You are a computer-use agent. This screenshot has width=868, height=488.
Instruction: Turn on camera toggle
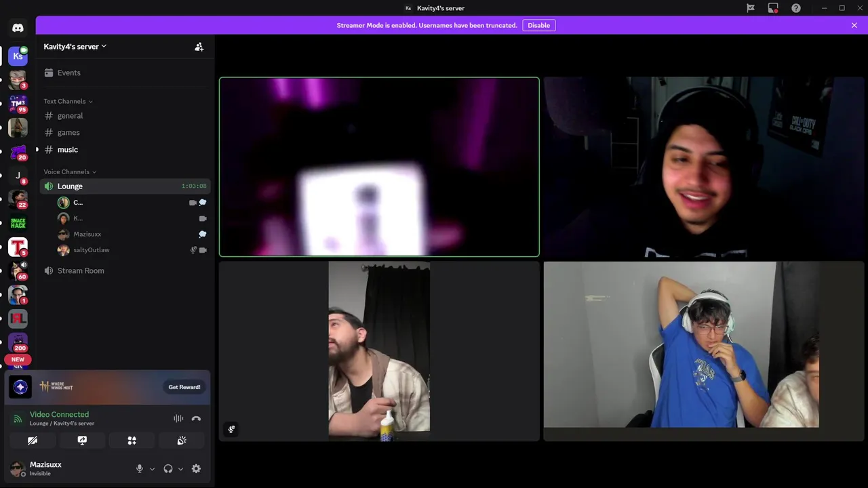click(x=33, y=441)
